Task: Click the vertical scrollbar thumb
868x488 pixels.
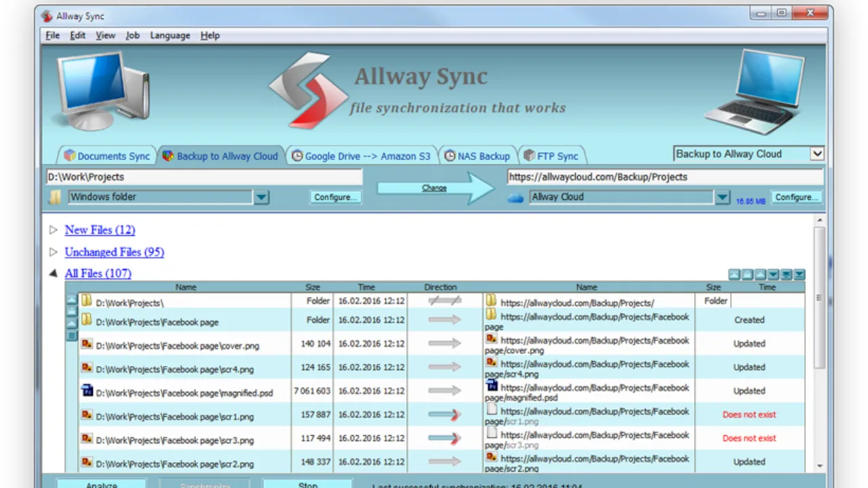Action: 819,298
